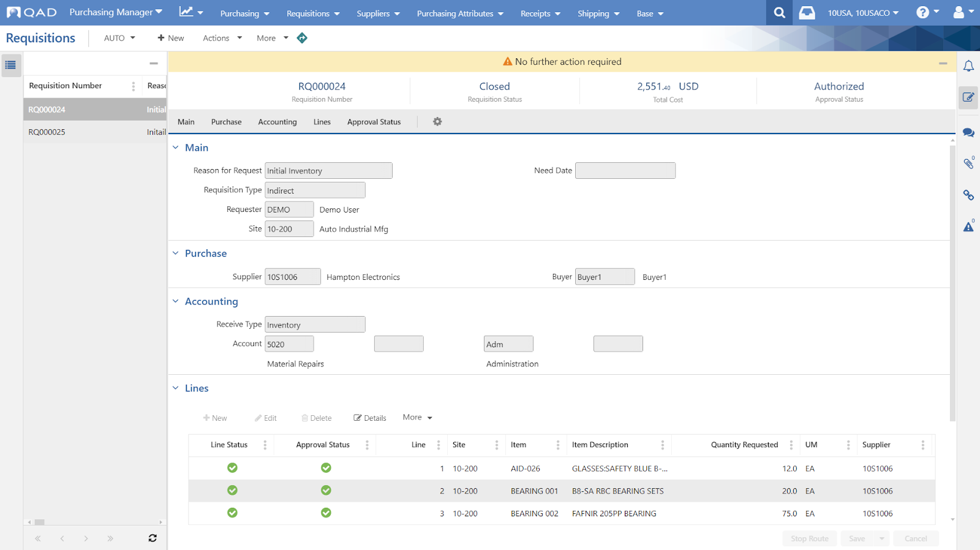The width and height of the screenshot is (980, 550).
Task: Open the comments chat bubble icon
Action: pos(968,132)
